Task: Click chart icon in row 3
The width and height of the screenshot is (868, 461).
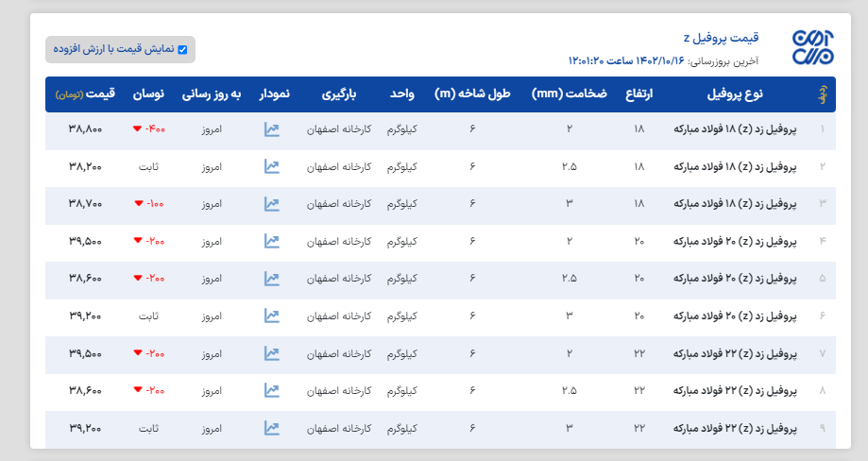Action: pos(272,203)
